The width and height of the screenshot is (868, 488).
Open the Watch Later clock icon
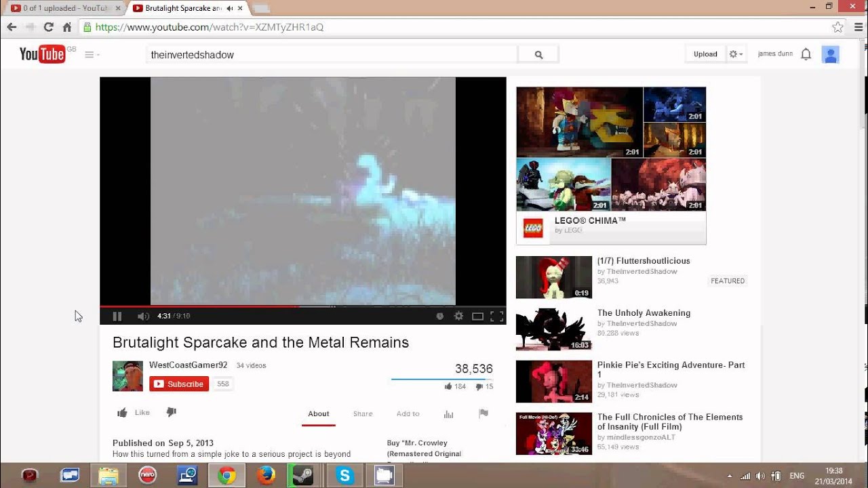pos(439,316)
